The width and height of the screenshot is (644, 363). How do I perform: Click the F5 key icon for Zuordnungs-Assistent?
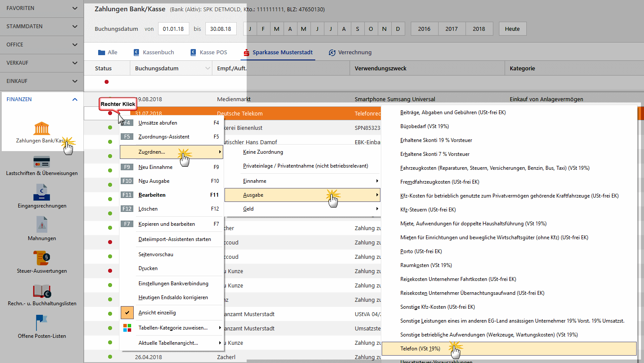point(127,136)
